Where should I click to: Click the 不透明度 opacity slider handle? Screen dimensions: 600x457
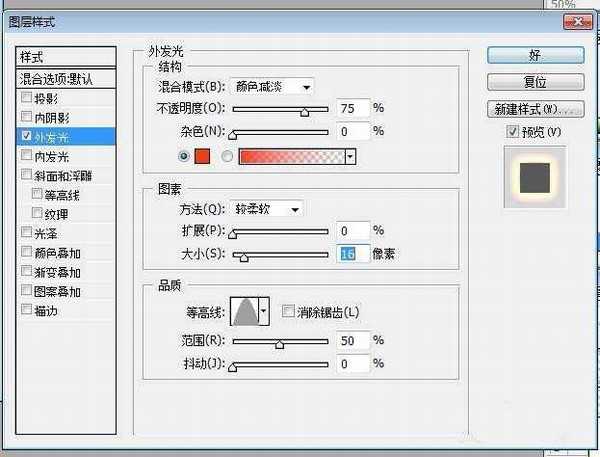[305, 111]
